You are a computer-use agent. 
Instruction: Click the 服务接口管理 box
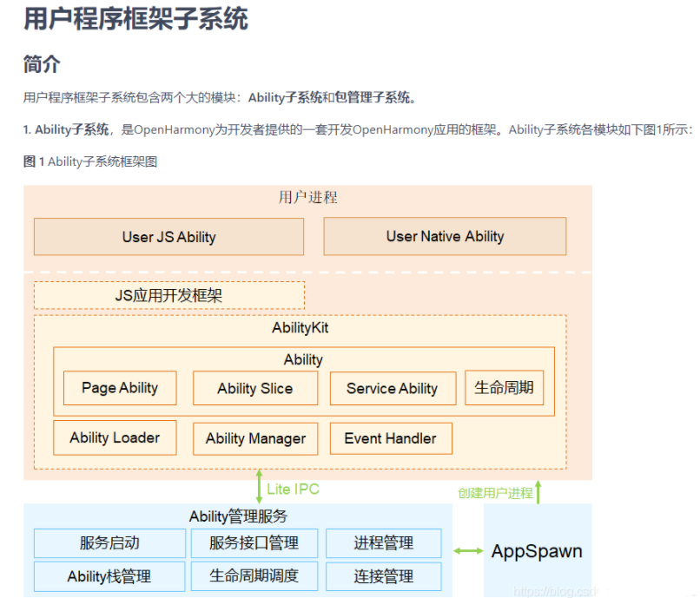click(x=254, y=543)
